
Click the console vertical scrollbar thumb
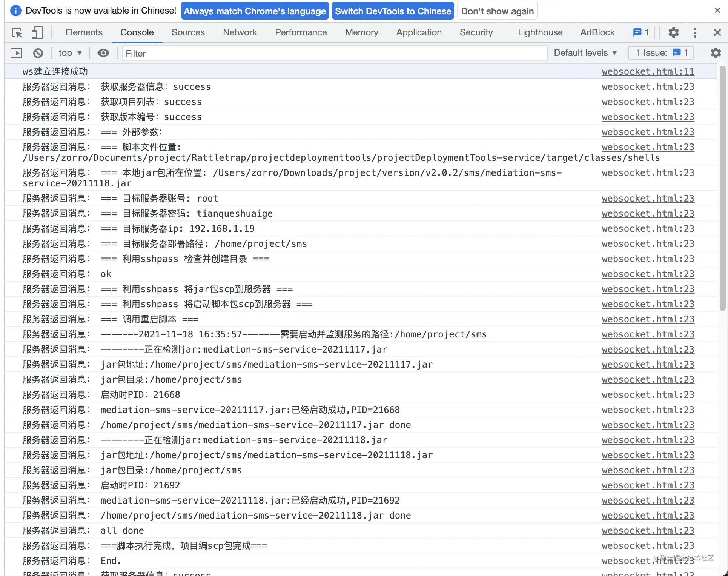[722, 188]
